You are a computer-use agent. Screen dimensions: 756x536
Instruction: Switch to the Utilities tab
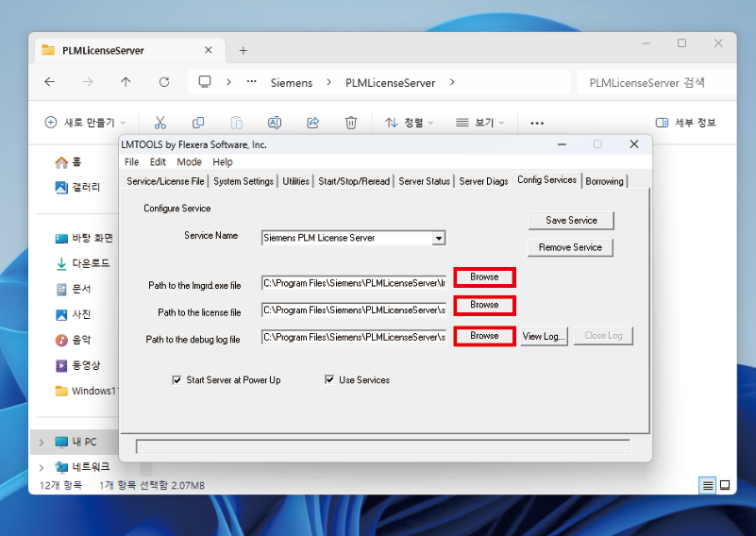(x=295, y=181)
